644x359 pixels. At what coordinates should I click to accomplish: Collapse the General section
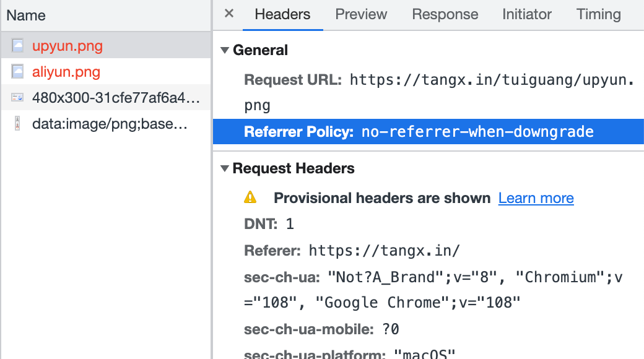[225, 51]
